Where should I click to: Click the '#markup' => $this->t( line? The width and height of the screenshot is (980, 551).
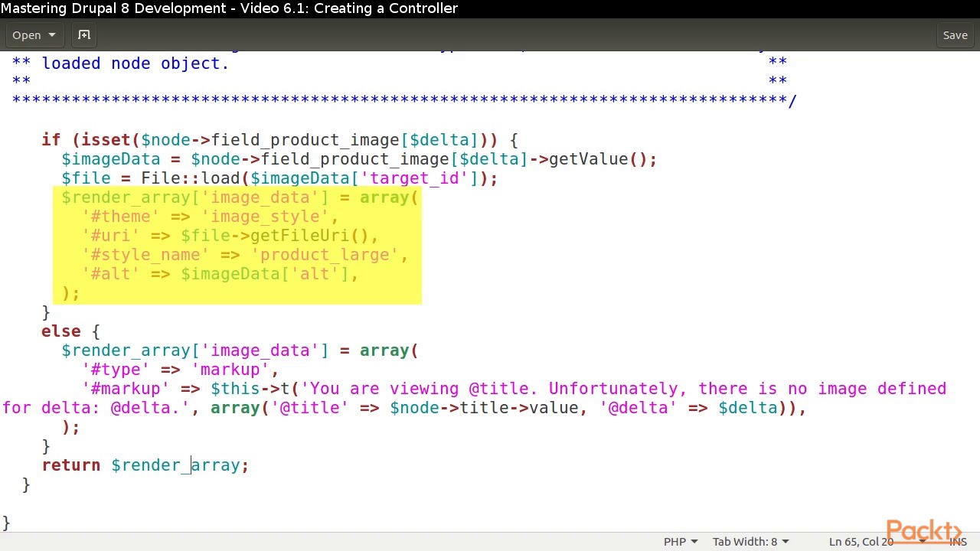click(514, 389)
